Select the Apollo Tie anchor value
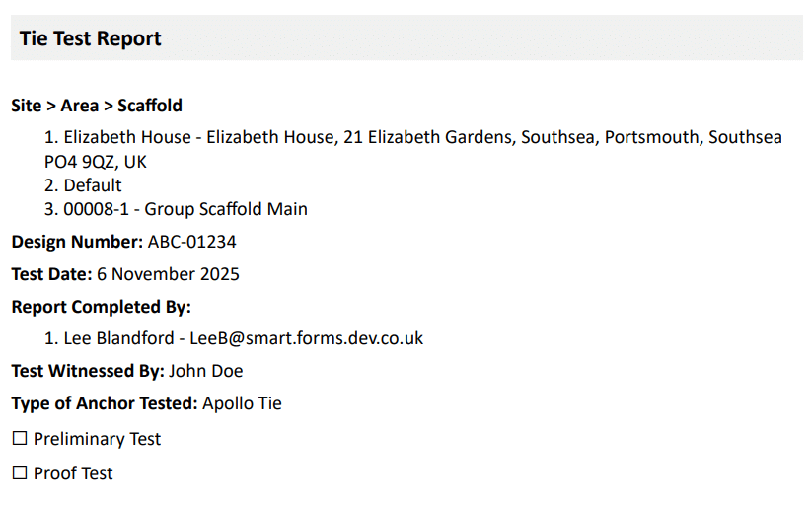 243,403
